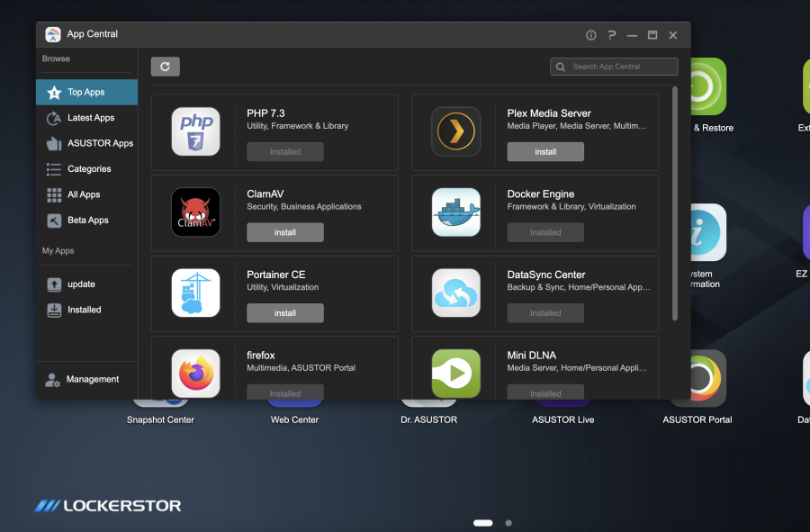Open the Categories section in sidebar

click(91, 168)
